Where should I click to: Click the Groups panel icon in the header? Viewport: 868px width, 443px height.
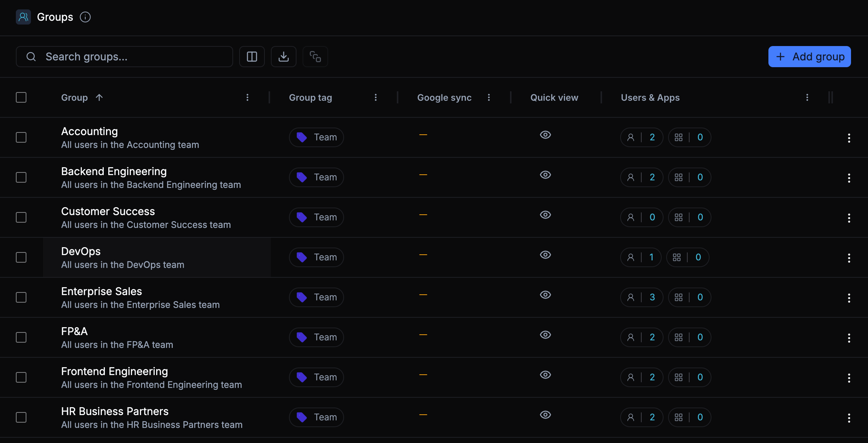click(x=23, y=17)
